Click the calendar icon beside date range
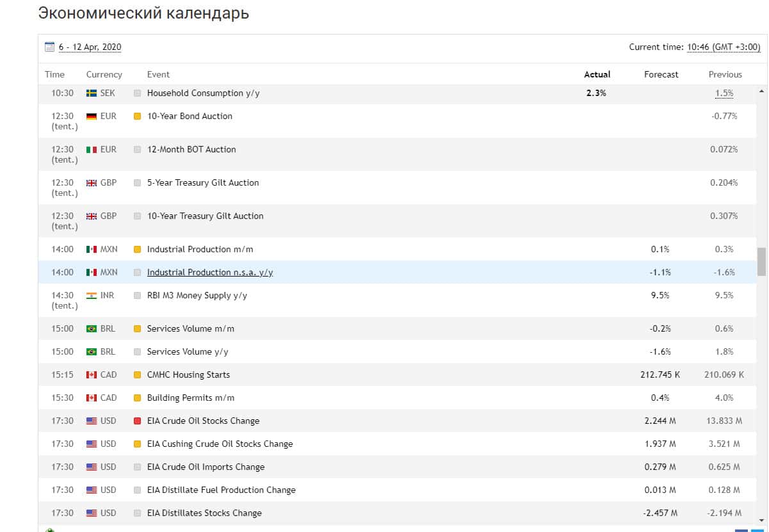Screen dimensions: 769x532 [49, 47]
